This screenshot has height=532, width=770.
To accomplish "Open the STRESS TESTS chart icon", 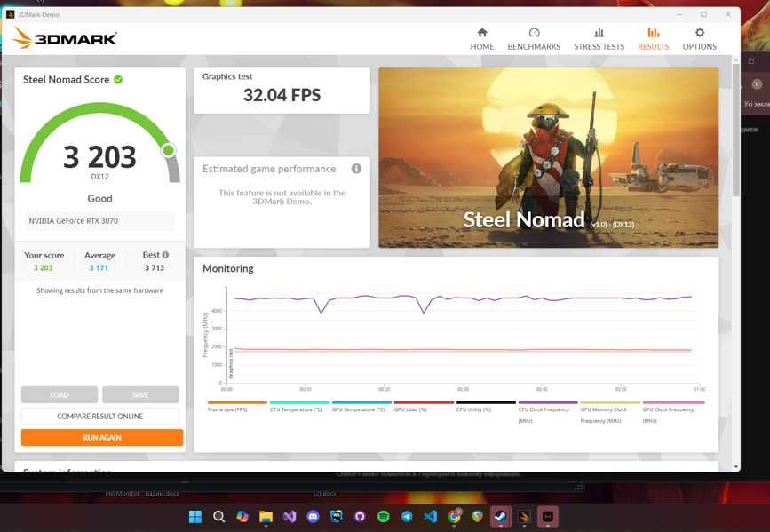I will (599, 33).
